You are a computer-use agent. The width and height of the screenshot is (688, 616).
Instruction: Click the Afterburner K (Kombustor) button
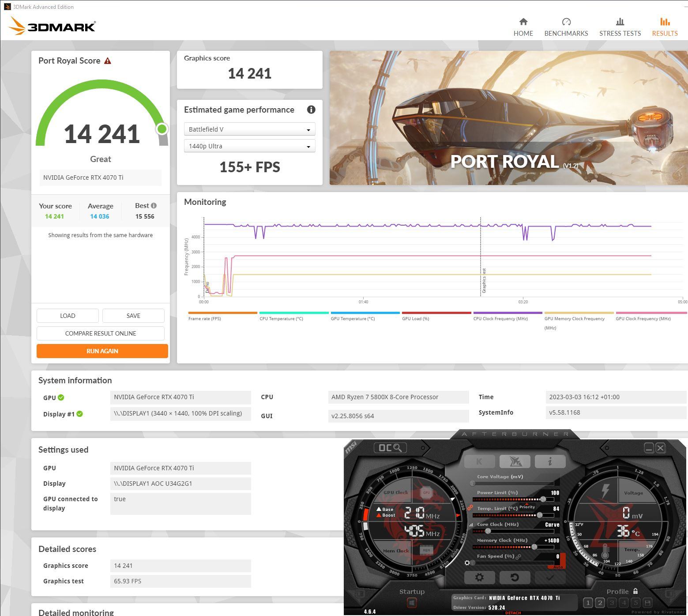click(x=480, y=461)
